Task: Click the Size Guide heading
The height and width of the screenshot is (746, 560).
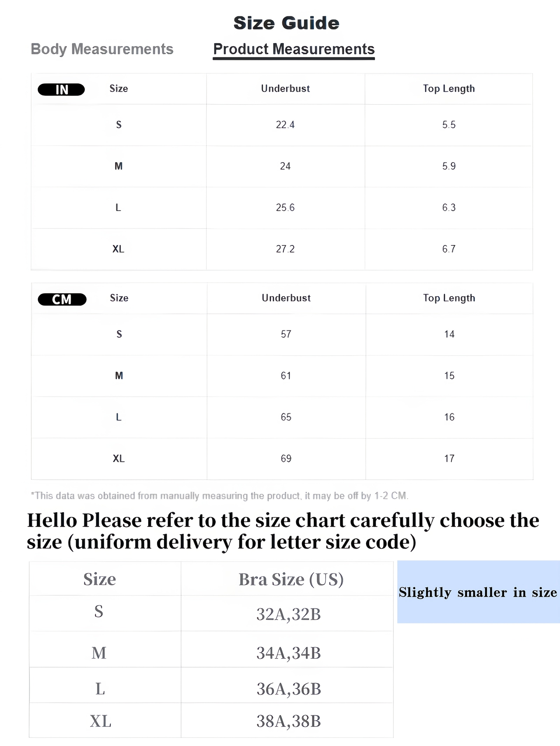Action: coord(286,23)
